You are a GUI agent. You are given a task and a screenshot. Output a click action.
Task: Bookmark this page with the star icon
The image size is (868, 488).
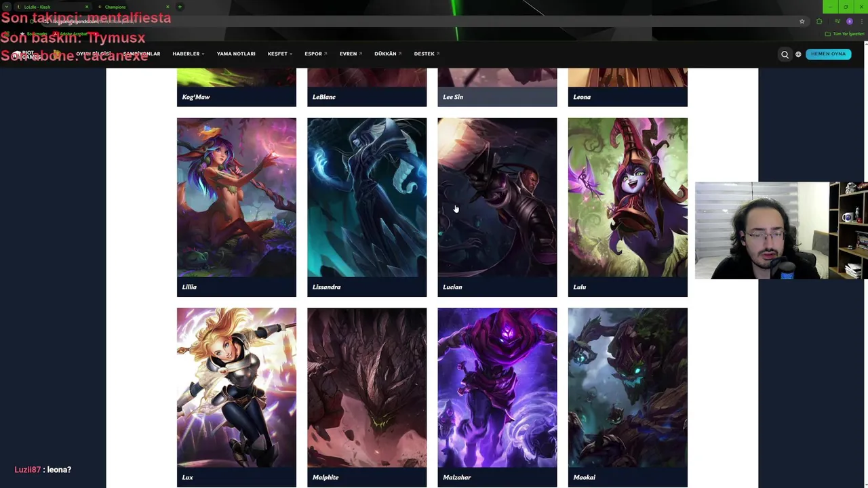[x=802, y=21]
